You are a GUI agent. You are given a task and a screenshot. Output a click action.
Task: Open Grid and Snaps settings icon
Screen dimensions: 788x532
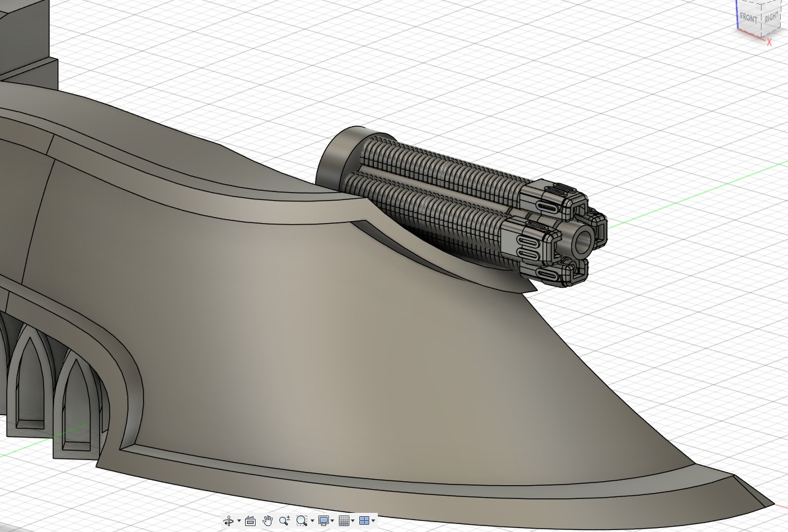[343, 521]
